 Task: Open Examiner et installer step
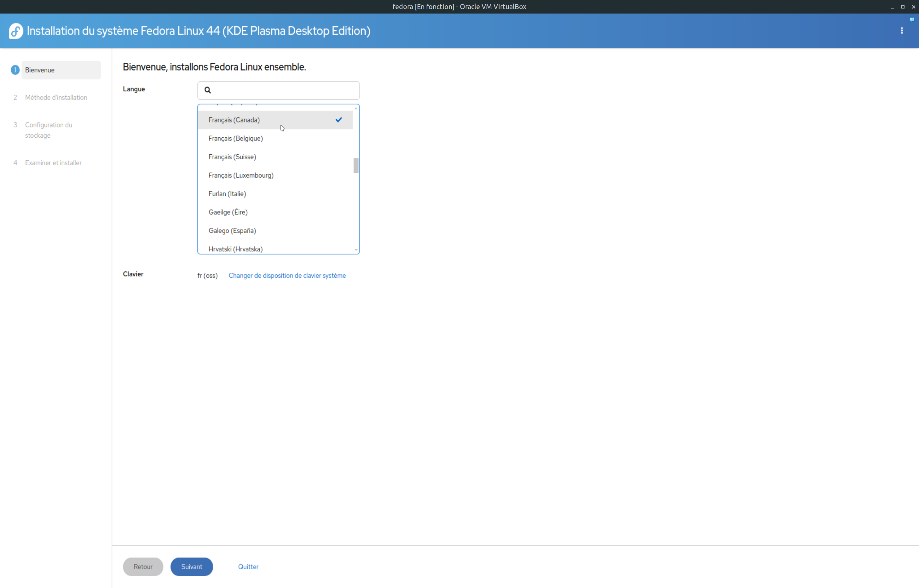(54, 163)
